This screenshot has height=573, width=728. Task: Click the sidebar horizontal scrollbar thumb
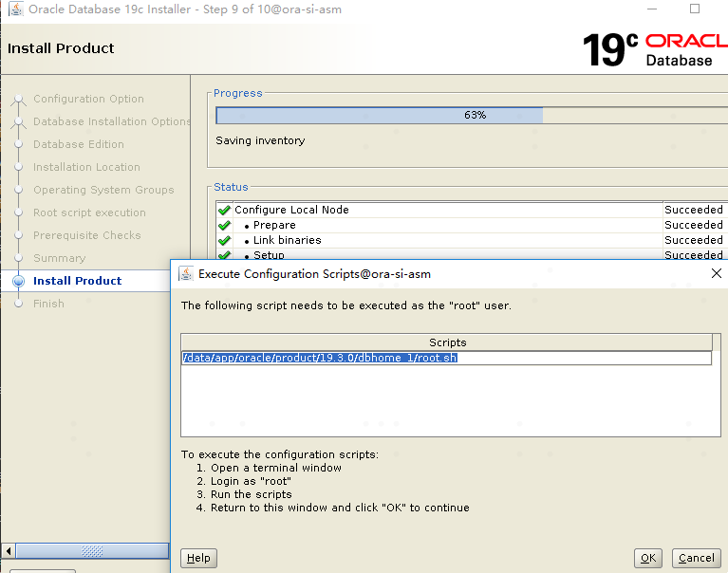pyautogui.click(x=92, y=551)
